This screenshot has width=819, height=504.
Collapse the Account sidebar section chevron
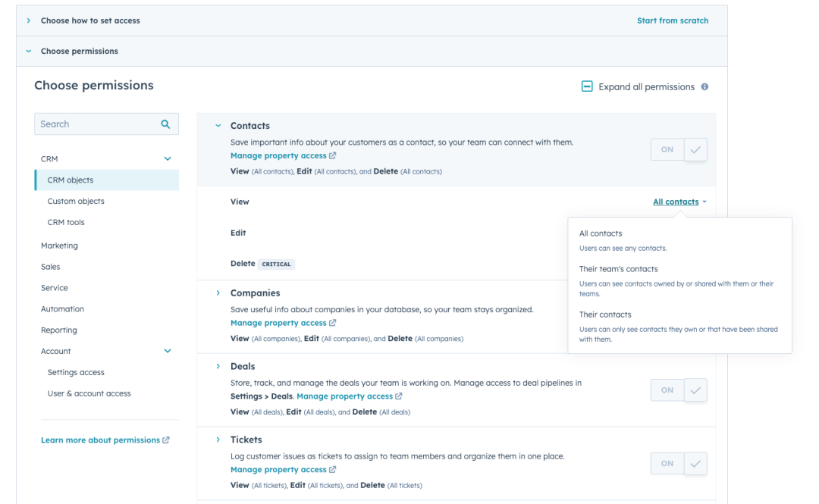[x=168, y=352]
